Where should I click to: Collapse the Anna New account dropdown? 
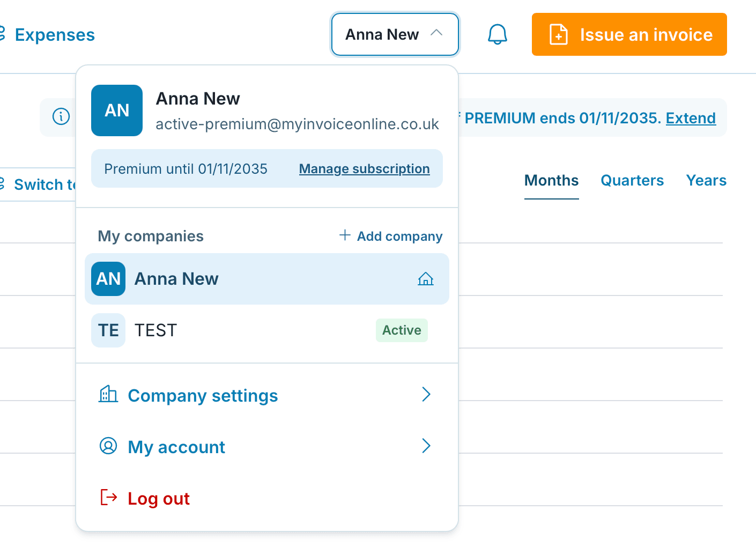coord(395,34)
